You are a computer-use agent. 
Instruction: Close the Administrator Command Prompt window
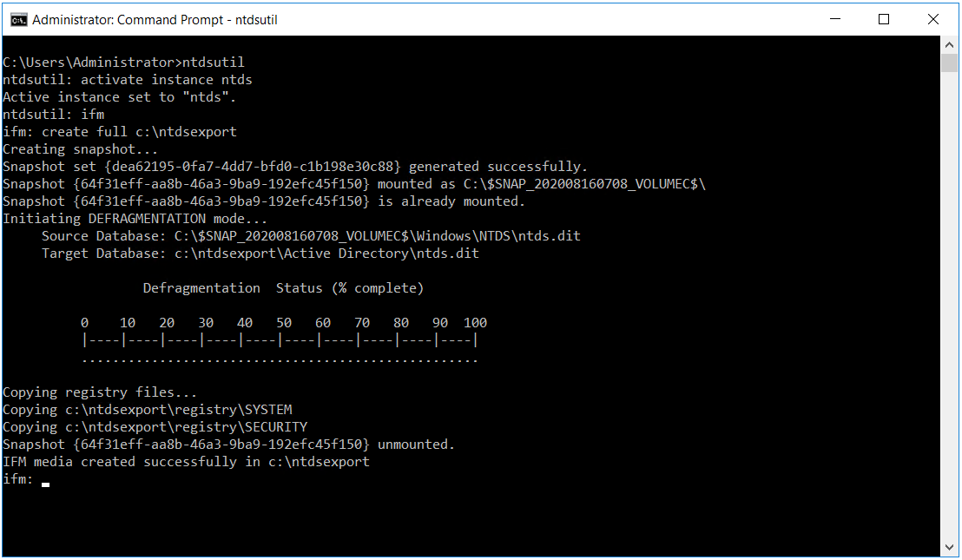[933, 19]
